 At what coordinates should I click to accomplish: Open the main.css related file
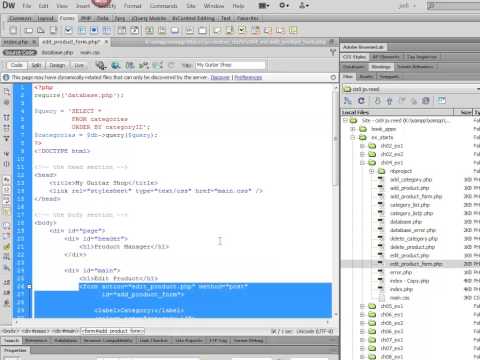click(x=90, y=53)
